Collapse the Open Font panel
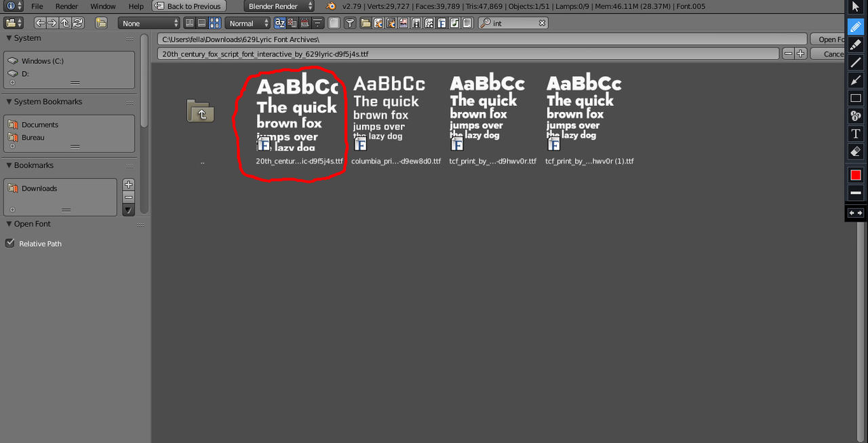 click(x=9, y=224)
